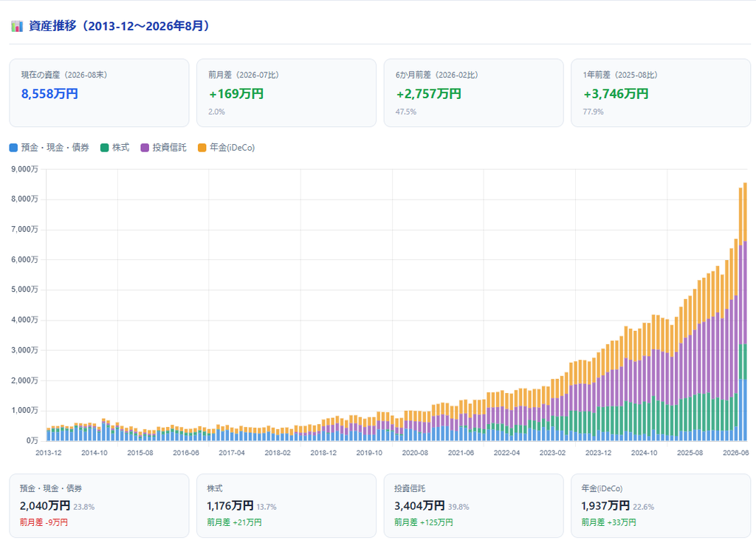Click the orange 年金(iDeCo) legend swatch
Viewport: 756px width, 540px height.
(x=202, y=148)
